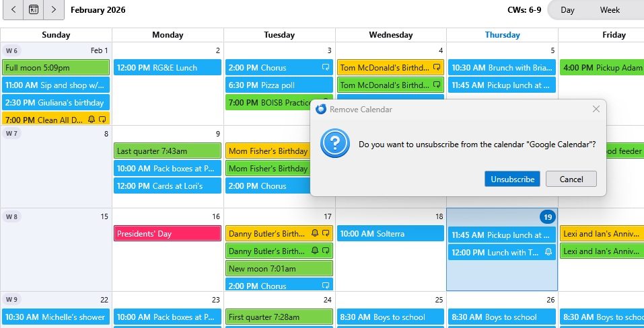Click the Thunderbird icon in the dialog title

click(x=321, y=109)
